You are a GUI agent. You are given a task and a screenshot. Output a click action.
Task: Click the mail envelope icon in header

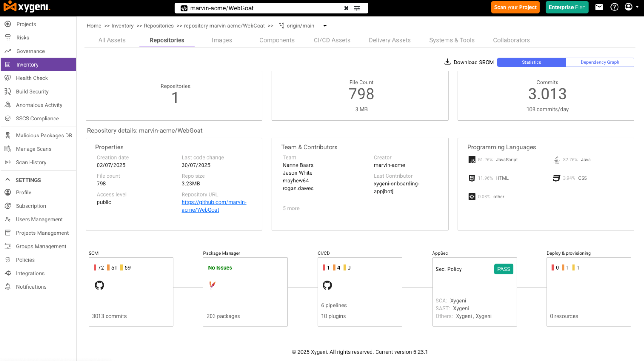coord(599,7)
